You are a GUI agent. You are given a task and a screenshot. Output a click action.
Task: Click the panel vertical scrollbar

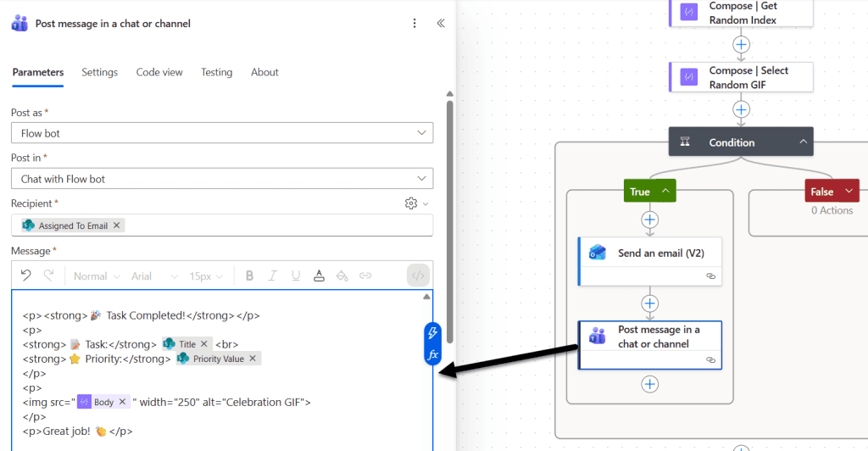pyautogui.click(x=449, y=221)
